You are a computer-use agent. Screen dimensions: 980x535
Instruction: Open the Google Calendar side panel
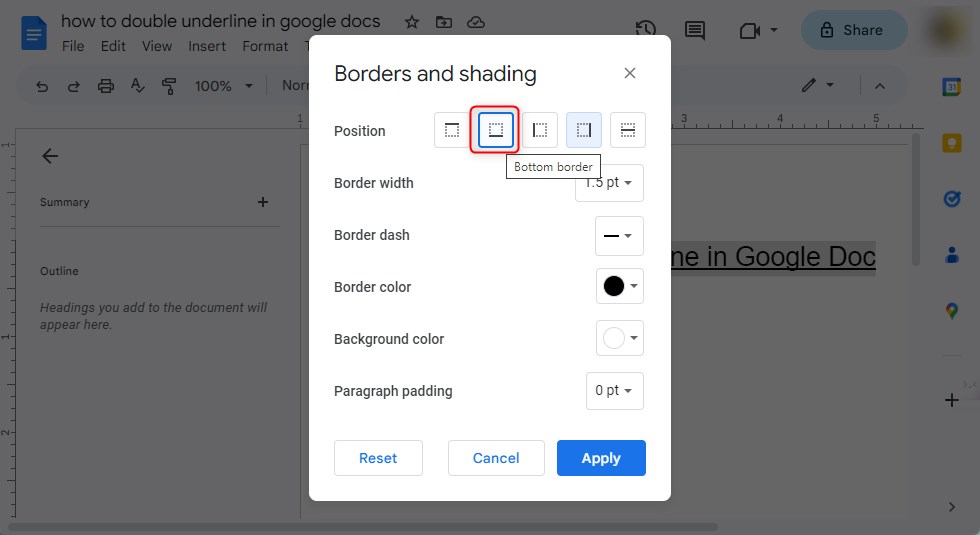(x=951, y=87)
